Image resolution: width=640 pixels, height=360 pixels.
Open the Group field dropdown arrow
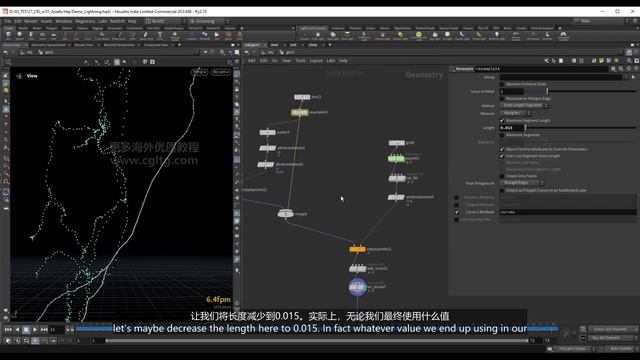[x=626, y=77]
